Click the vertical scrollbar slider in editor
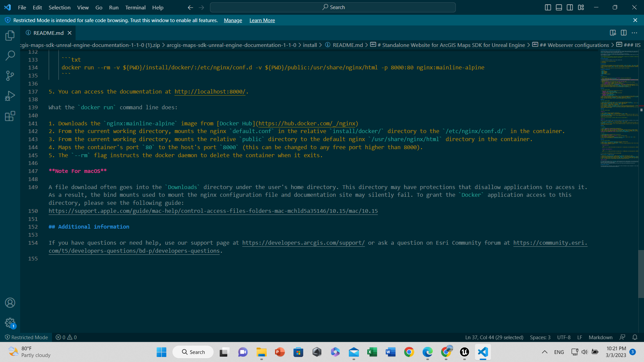The height and width of the screenshot is (362, 644). (641, 274)
